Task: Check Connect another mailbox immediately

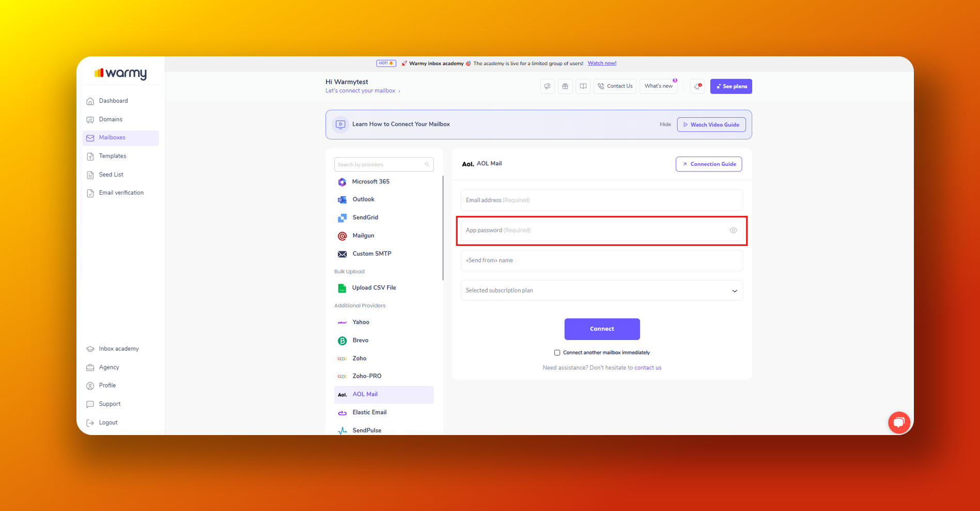Action: [557, 353]
